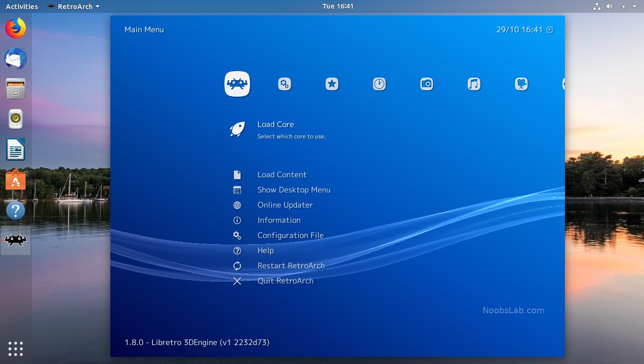
Task: Select Show Desktop Menu entry
Action: tap(294, 190)
